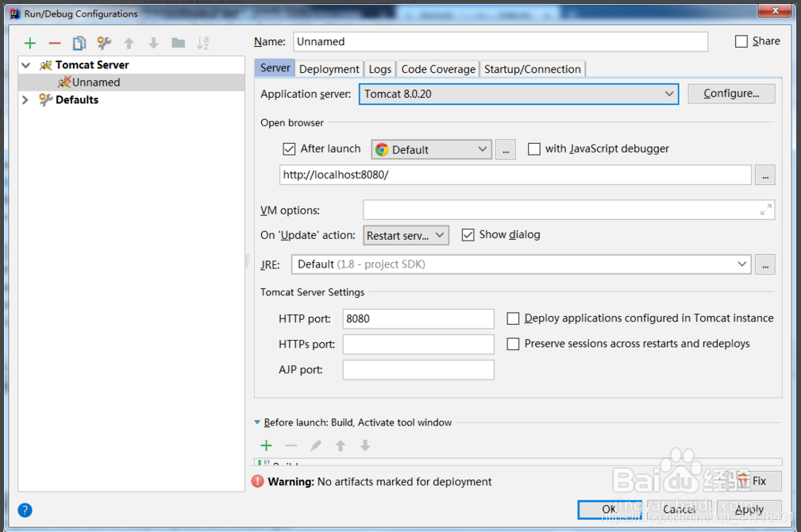The height and width of the screenshot is (532, 801).
Task: Enable Preserve sessions across restarts and redeploys
Action: [513, 344]
